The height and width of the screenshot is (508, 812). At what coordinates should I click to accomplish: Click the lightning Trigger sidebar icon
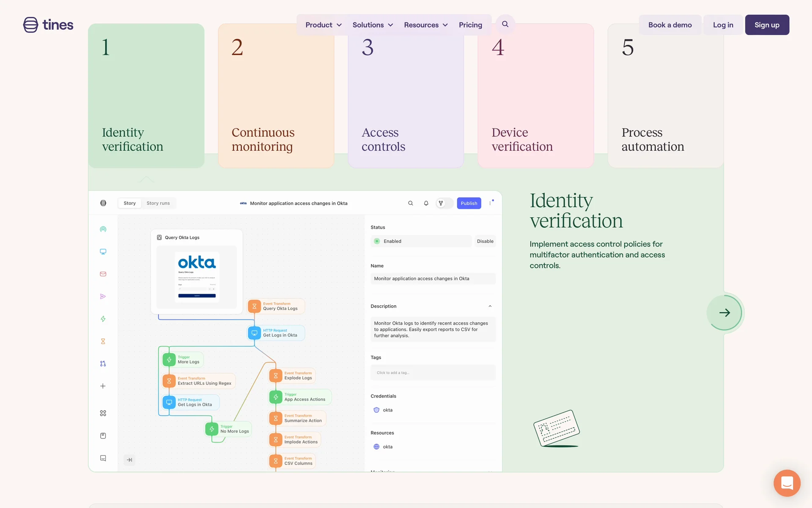pos(103,319)
